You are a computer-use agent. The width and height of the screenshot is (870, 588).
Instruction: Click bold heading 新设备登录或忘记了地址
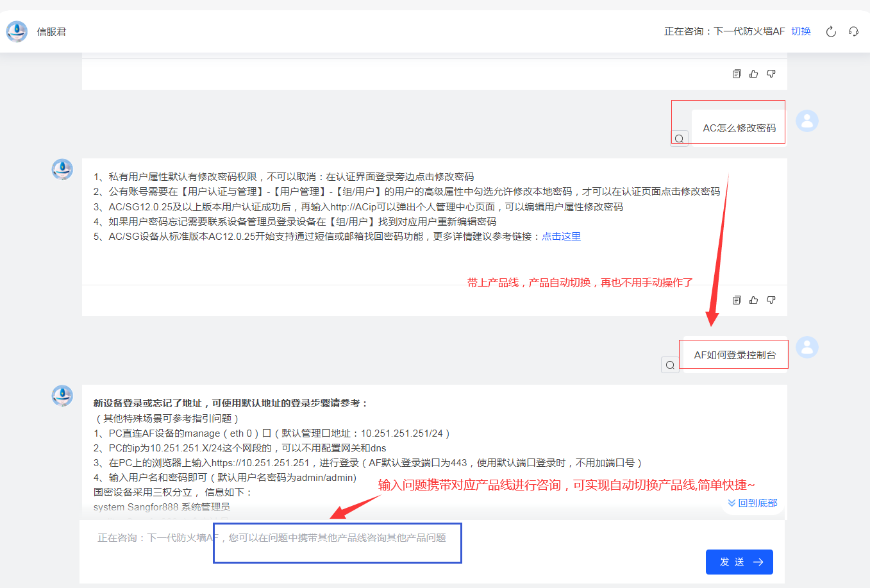coord(231,403)
